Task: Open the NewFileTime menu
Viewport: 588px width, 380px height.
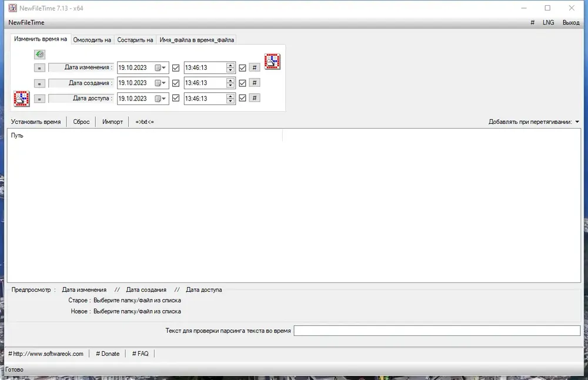Action: click(x=26, y=22)
